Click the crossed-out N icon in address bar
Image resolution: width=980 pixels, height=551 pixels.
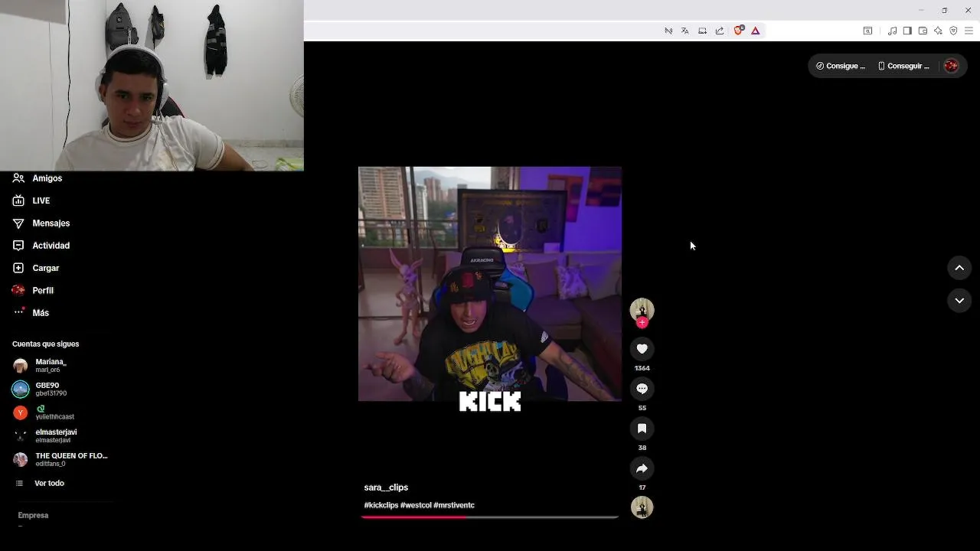pyautogui.click(x=668, y=31)
